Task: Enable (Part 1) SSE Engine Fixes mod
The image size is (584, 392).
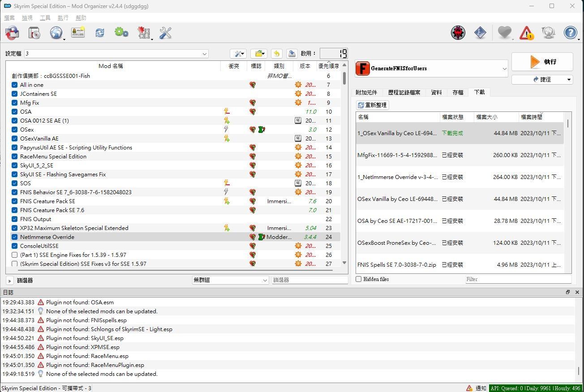Action: (14, 255)
